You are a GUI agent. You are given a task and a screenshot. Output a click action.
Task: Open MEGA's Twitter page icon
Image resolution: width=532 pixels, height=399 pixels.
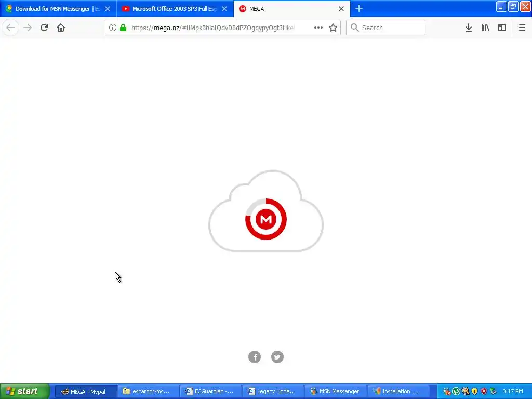(x=277, y=356)
